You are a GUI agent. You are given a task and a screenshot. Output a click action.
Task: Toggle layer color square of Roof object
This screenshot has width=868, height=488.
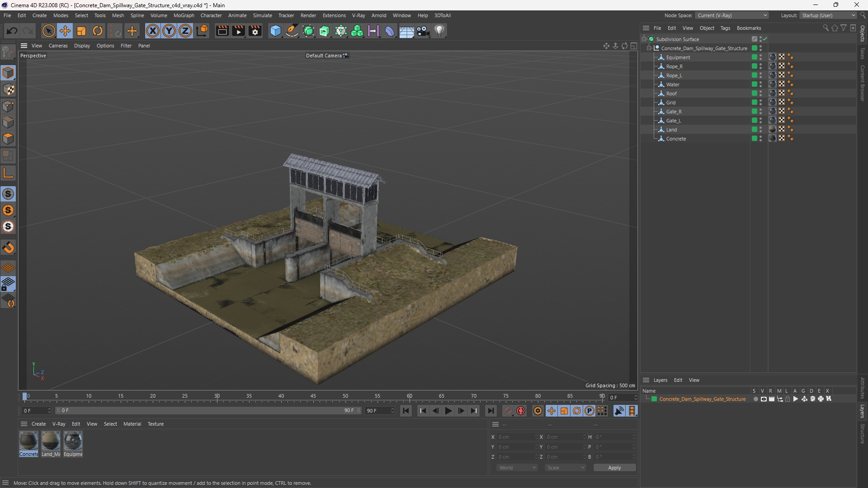click(754, 94)
